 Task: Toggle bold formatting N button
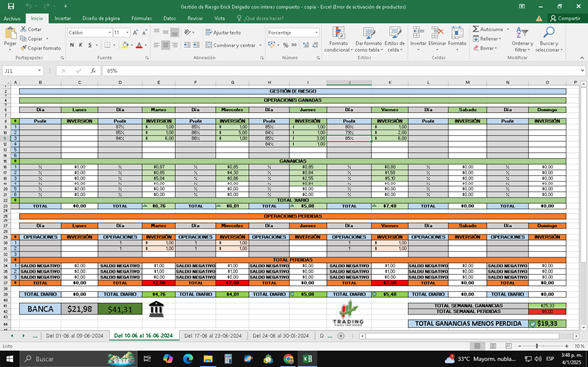click(72, 45)
